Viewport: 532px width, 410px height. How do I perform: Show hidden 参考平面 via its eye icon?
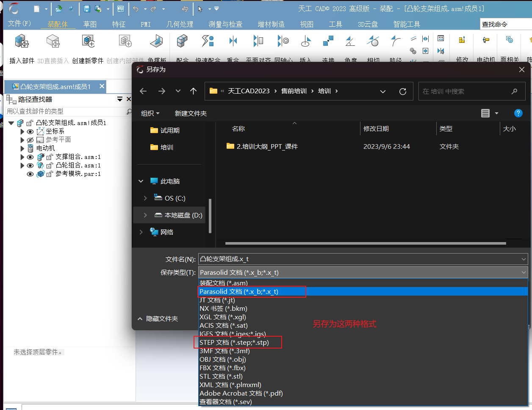[30, 140]
